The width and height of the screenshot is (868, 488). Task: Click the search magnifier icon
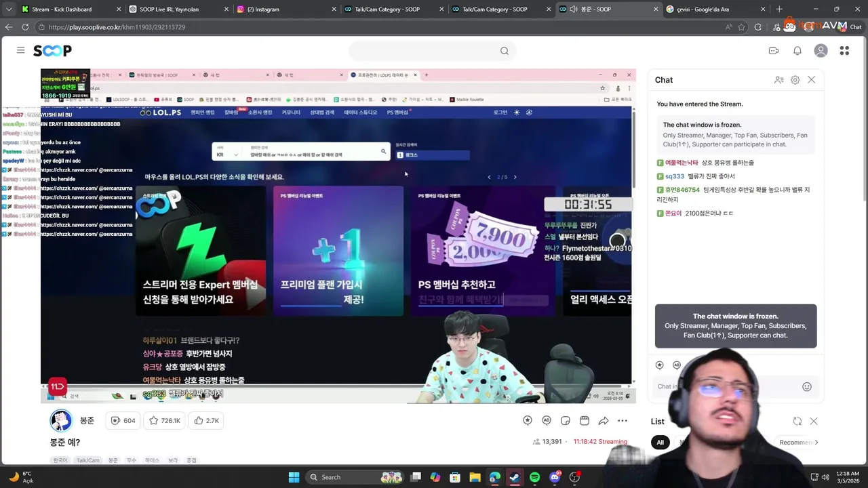pyautogui.click(x=505, y=51)
